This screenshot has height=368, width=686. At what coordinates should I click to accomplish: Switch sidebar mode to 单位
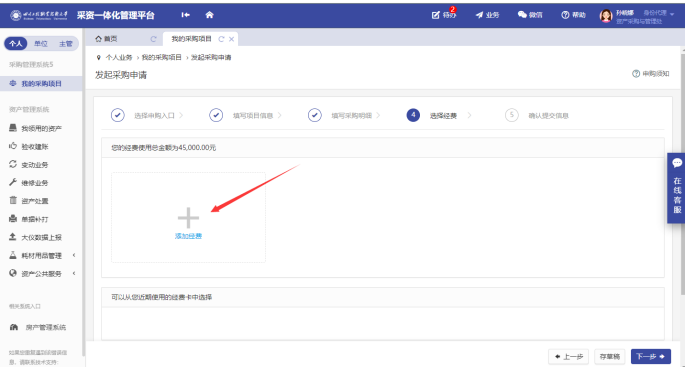pyautogui.click(x=41, y=44)
